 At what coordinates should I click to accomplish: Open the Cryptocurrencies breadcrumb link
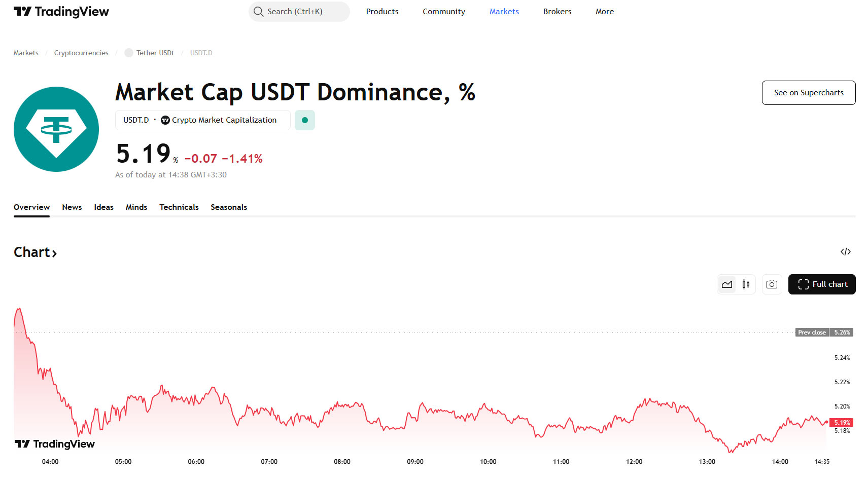pos(81,53)
